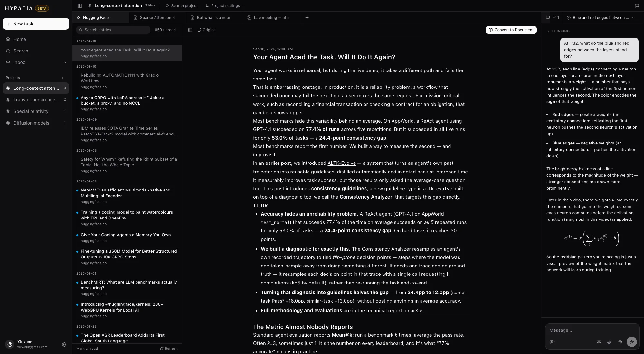644x354 pixels.
Task: Expand the THINKING section
Action: [558, 31]
